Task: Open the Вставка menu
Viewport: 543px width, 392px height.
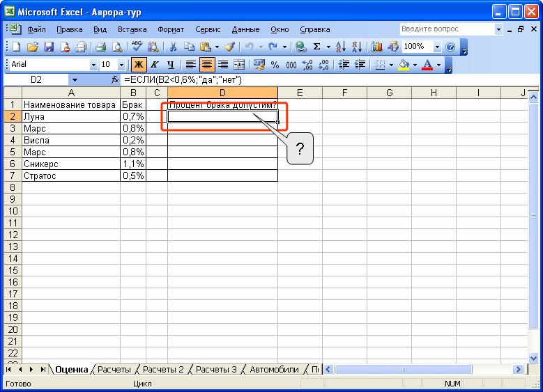Action: click(x=132, y=29)
